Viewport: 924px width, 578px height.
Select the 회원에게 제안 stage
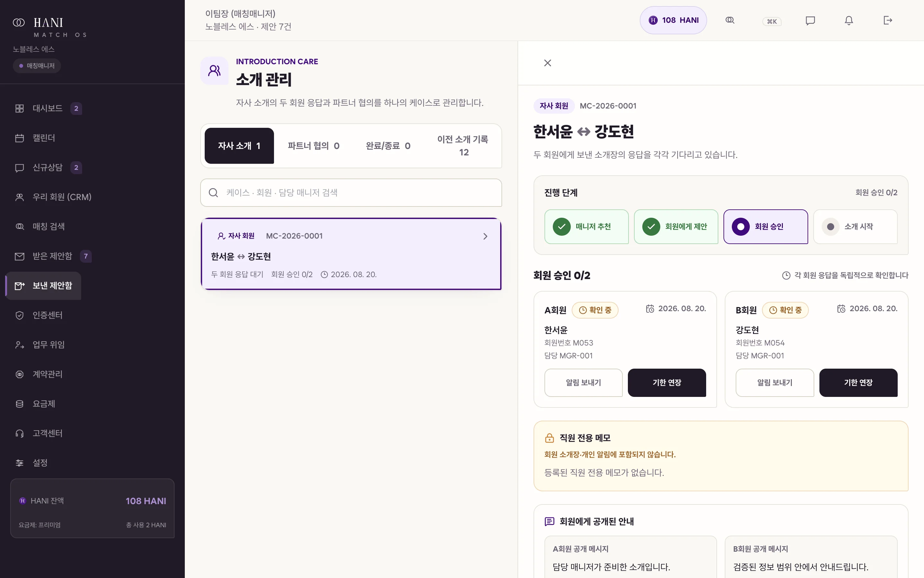[x=676, y=227]
